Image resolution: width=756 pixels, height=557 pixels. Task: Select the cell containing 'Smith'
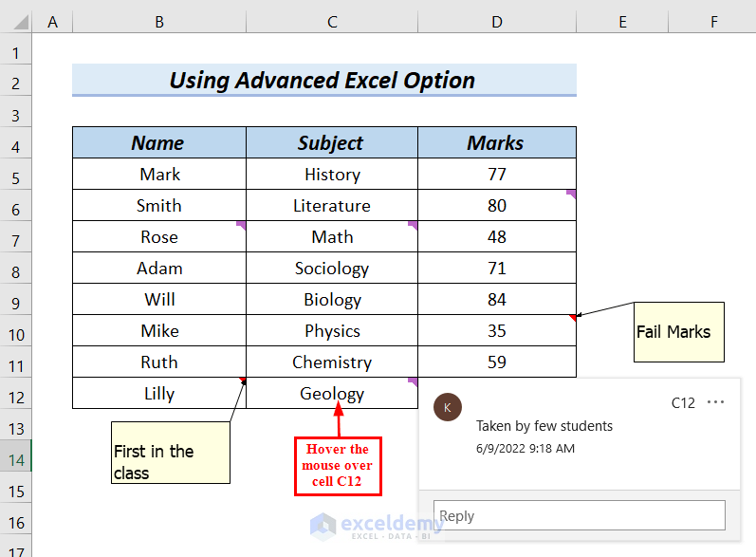click(159, 206)
